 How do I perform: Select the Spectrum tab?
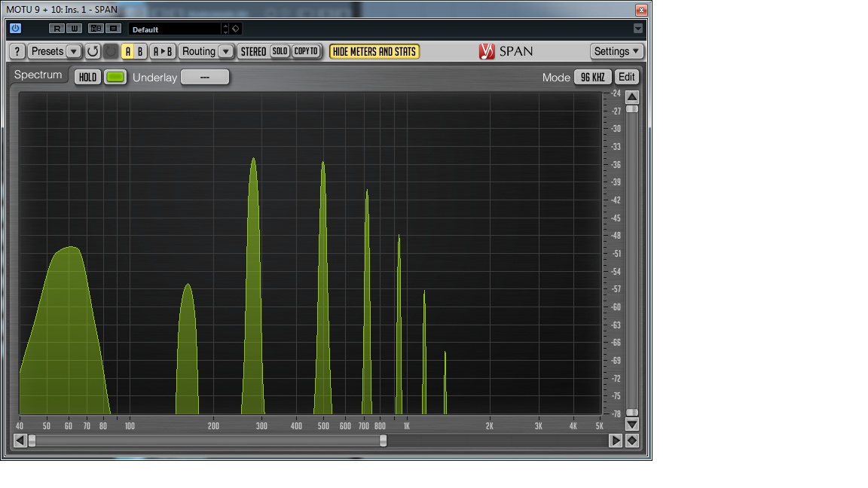[x=38, y=75]
